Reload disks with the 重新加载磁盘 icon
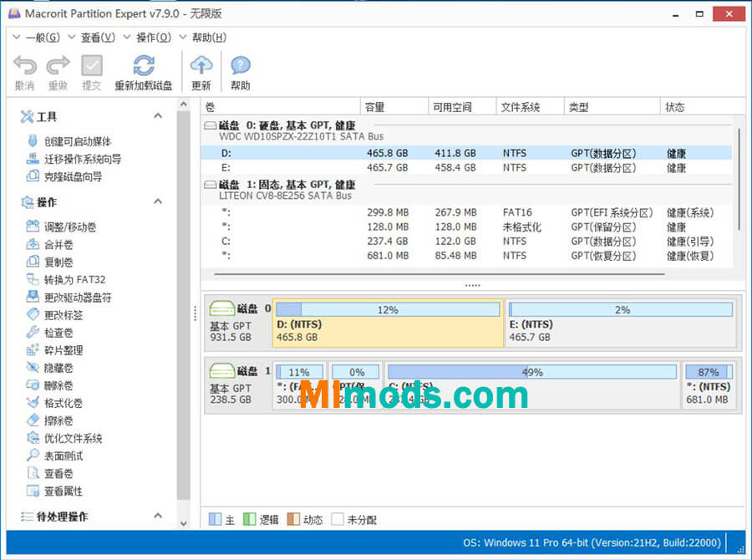752x560 pixels. point(144,66)
